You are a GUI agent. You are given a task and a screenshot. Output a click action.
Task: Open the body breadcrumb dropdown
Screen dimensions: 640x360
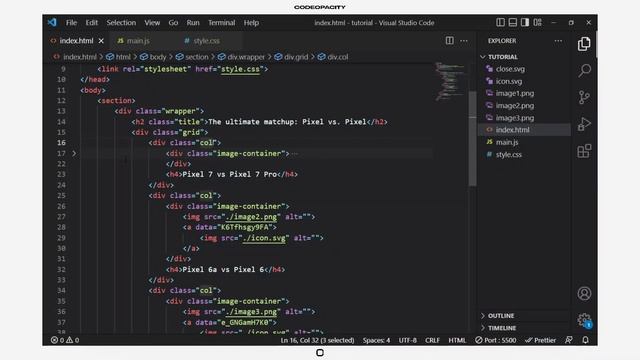pos(153,57)
